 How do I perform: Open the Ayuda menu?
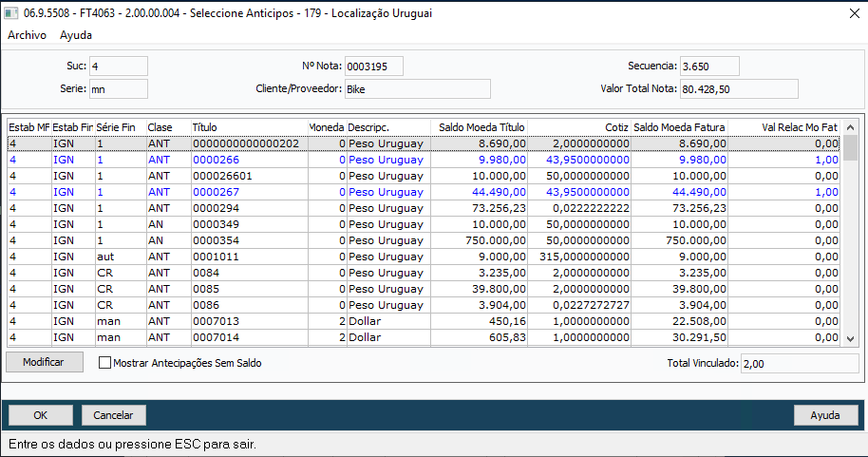[76, 35]
